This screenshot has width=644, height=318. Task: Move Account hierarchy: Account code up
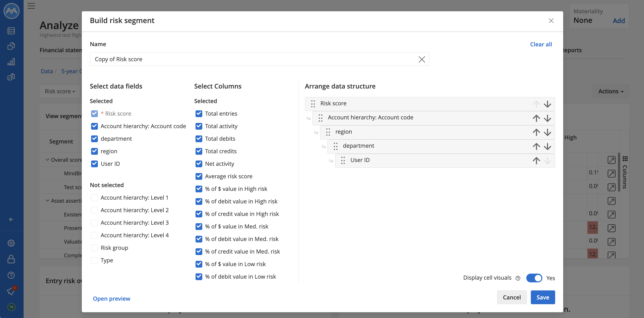(536, 118)
